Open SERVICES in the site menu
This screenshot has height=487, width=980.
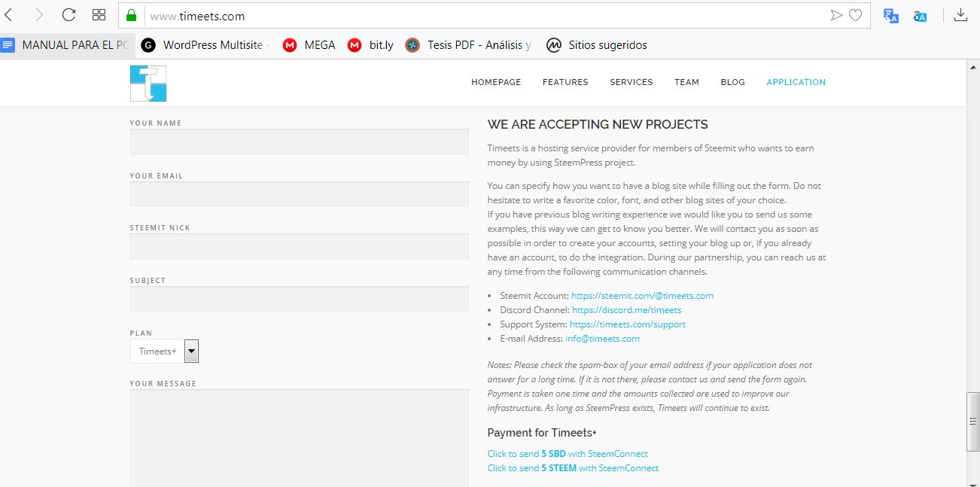tap(631, 82)
